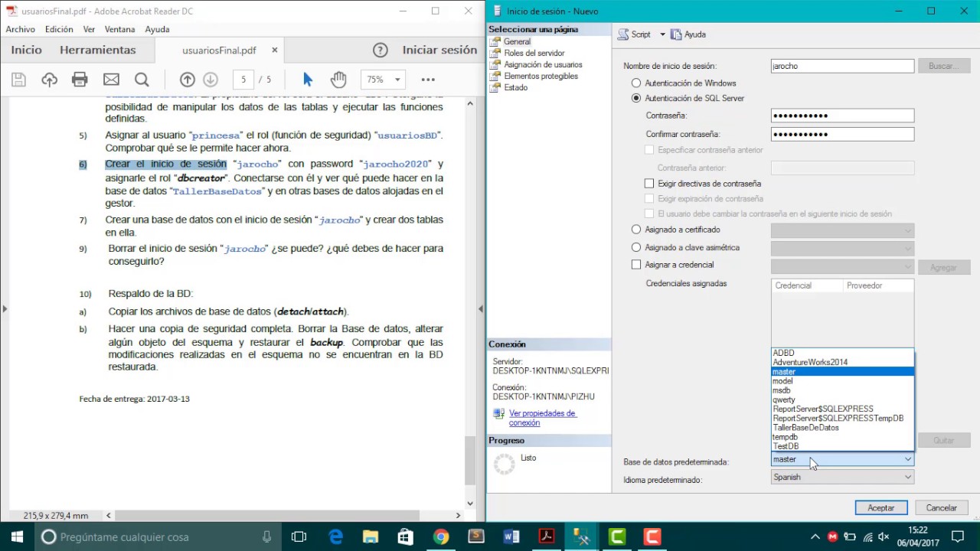980x551 pixels.
Task: Open Windows Start menu
Action: point(17,537)
